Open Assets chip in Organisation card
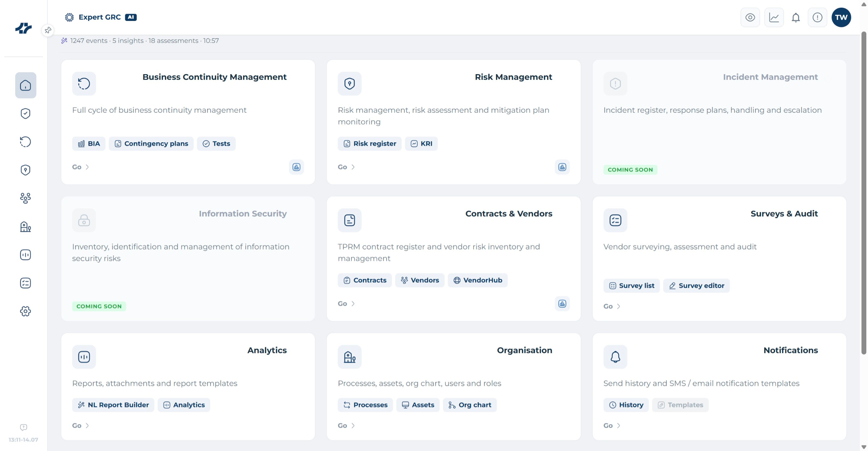This screenshot has width=868, height=451. point(418,405)
